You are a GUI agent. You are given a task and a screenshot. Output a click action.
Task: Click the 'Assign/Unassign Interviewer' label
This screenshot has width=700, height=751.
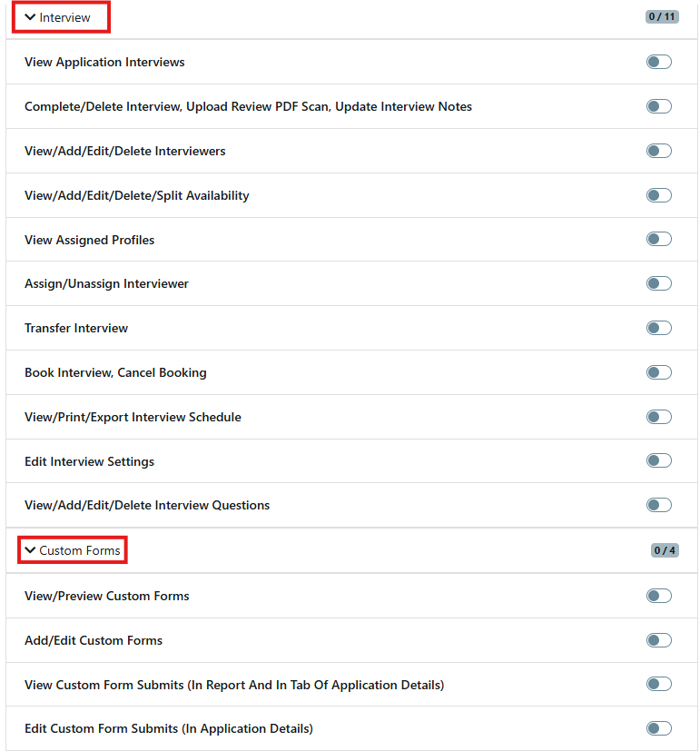pos(106,284)
